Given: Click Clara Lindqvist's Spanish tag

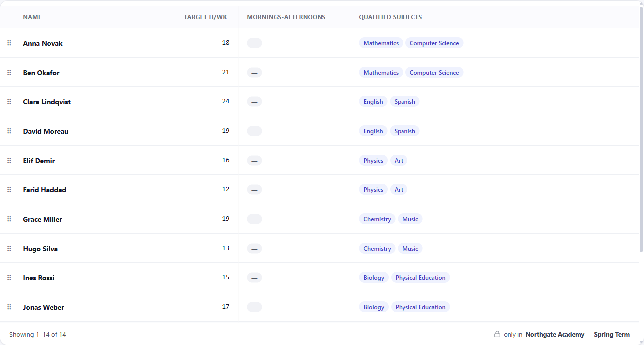Looking at the screenshot, I should [404, 102].
